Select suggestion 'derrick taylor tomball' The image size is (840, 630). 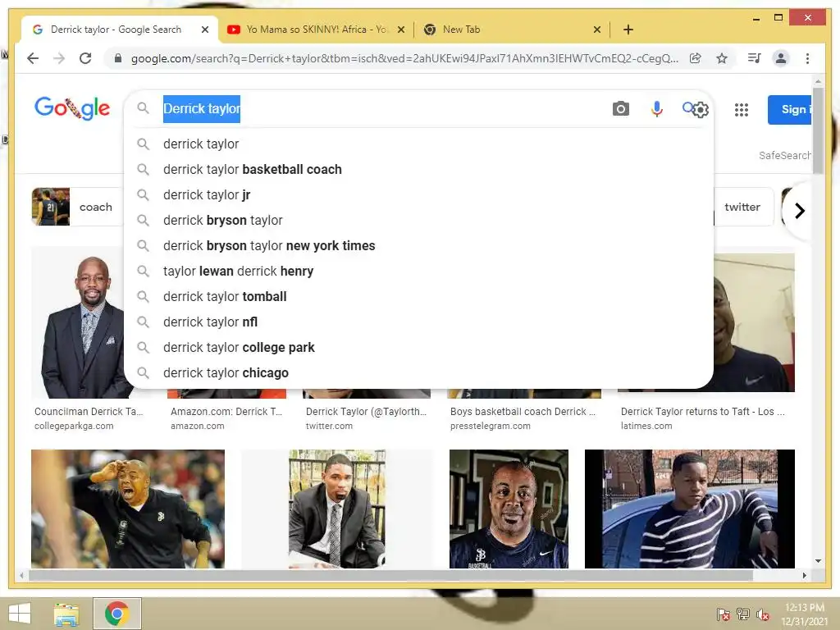418,297
